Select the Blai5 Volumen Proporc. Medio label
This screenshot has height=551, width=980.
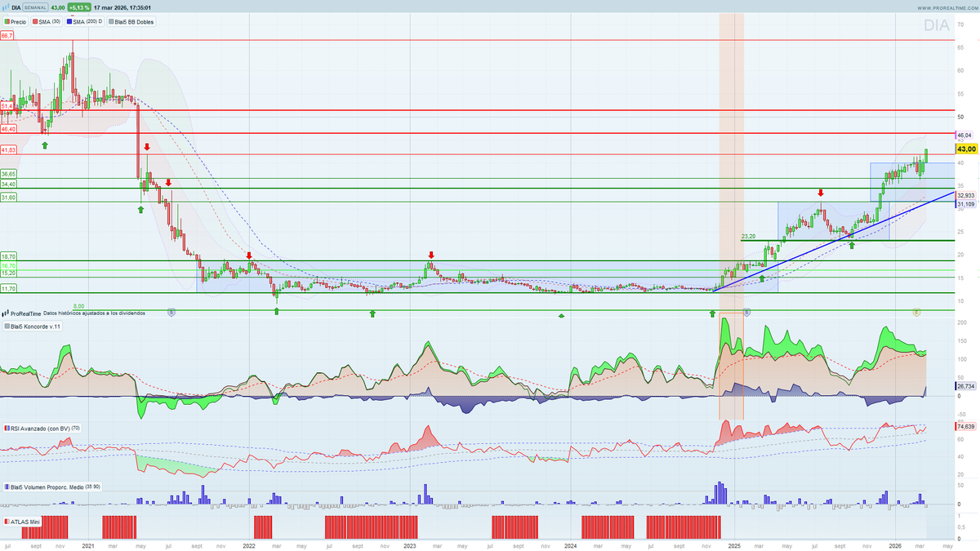(51, 487)
